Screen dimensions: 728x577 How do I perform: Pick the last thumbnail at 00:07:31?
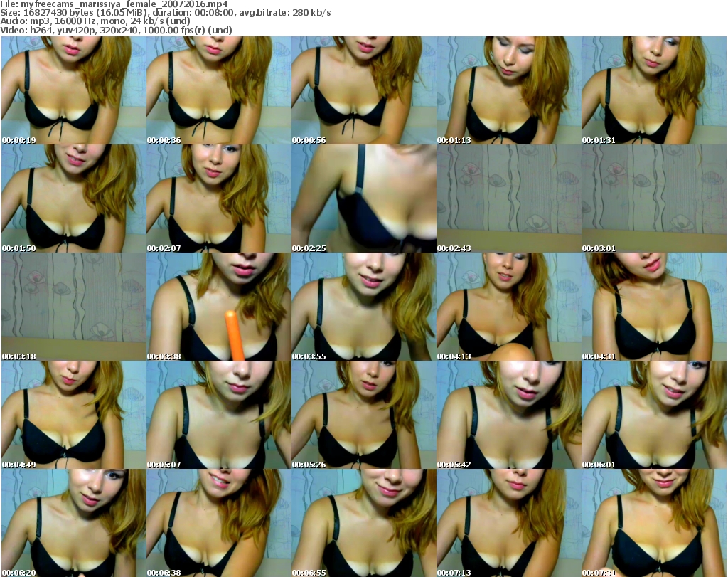point(654,523)
